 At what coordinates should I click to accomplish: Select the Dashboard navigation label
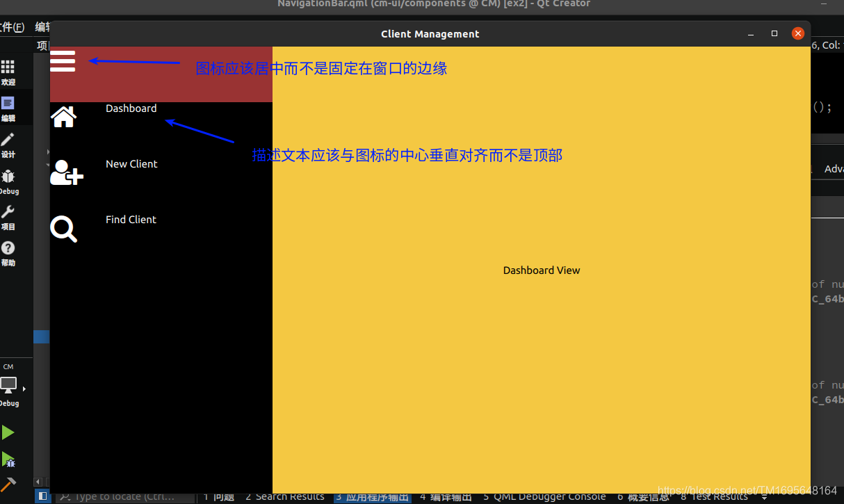click(x=131, y=108)
